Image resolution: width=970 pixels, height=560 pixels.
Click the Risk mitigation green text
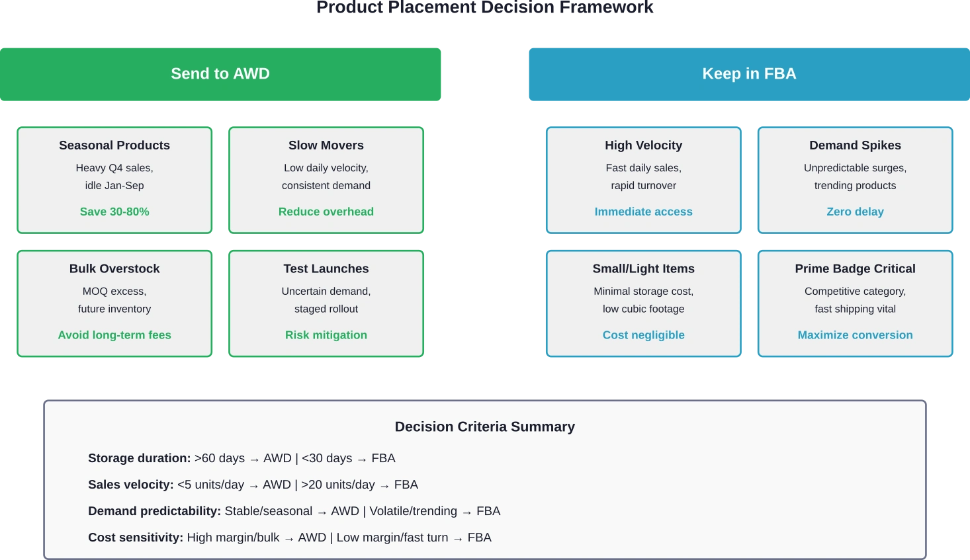point(326,335)
